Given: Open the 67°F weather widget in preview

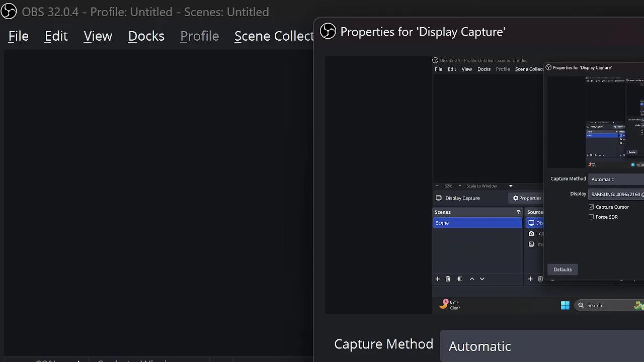Looking at the screenshot, I should point(450,305).
